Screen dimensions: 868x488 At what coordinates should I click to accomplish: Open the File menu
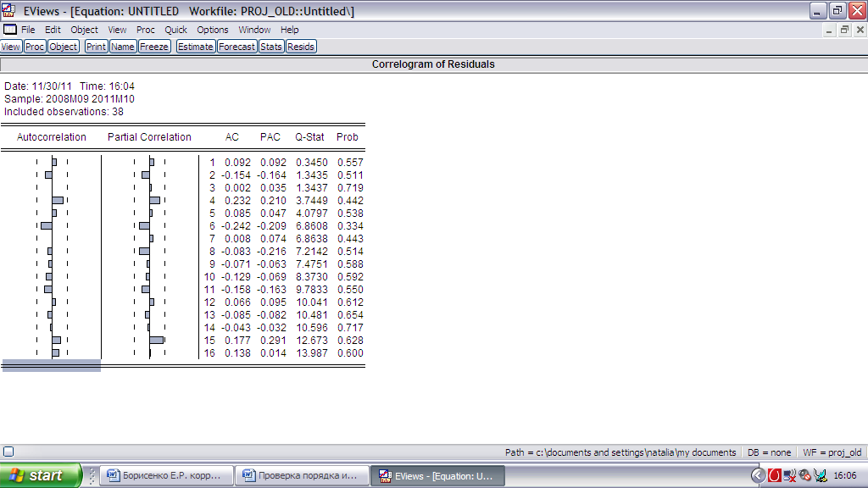[28, 30]
